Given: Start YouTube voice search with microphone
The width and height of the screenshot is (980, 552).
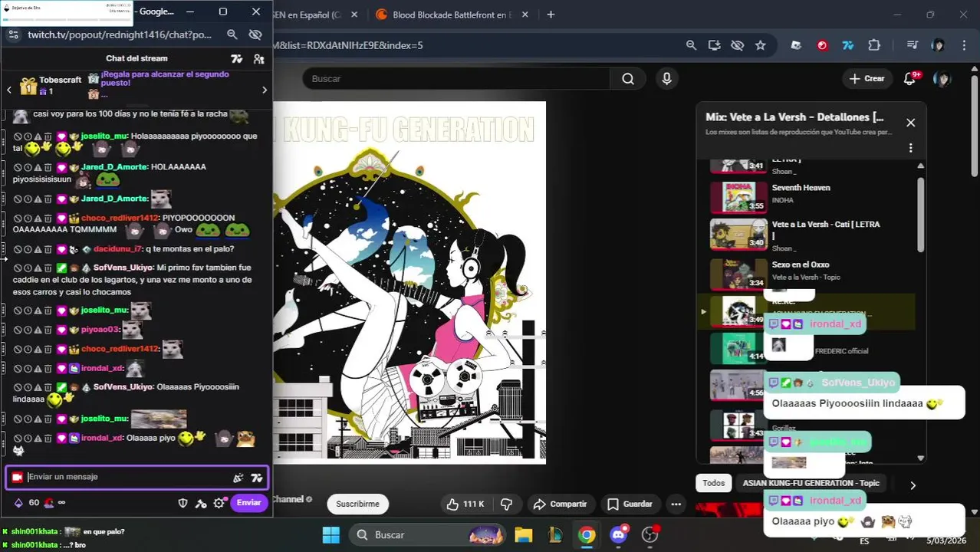Looking at the screenshot, I should pos(666,79).
